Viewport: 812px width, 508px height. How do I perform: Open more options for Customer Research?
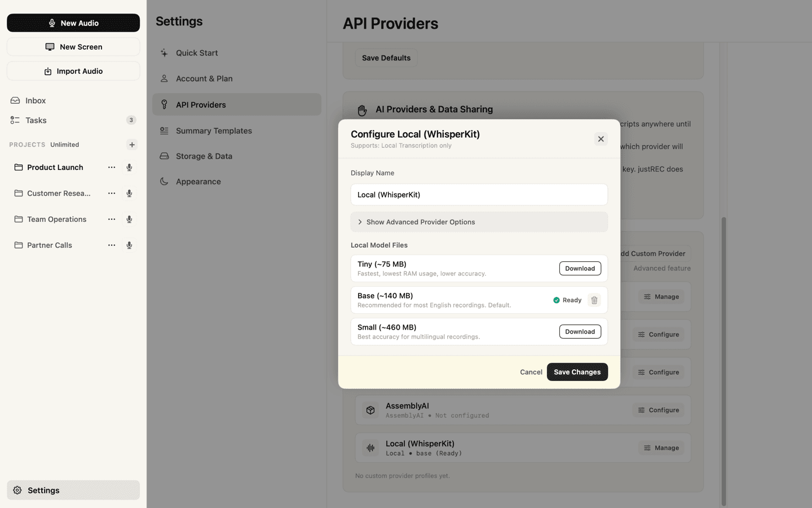[112, 193]
